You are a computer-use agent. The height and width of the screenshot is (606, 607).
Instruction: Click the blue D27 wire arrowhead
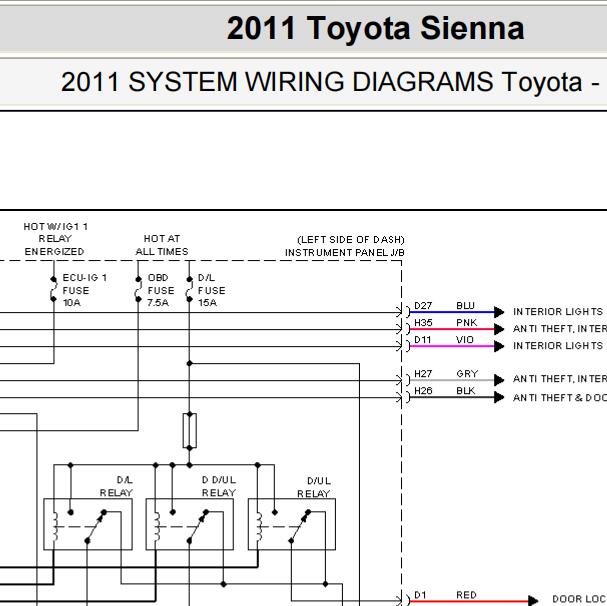click(x=499, y=312)
